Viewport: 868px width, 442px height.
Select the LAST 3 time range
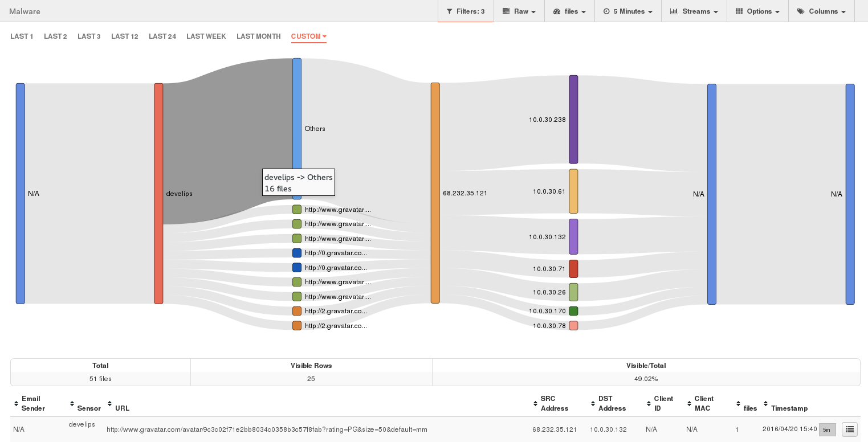point(89,36)
